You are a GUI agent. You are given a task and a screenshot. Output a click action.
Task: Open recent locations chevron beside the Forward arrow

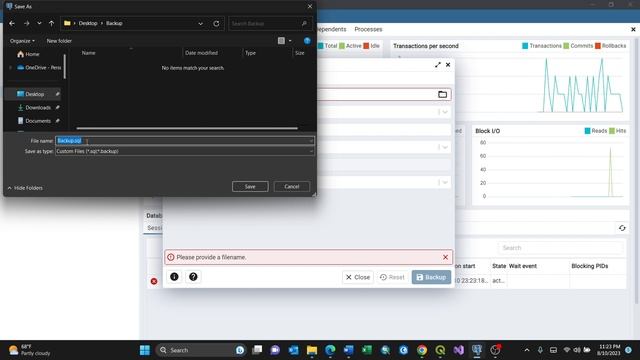pos(39,24)
